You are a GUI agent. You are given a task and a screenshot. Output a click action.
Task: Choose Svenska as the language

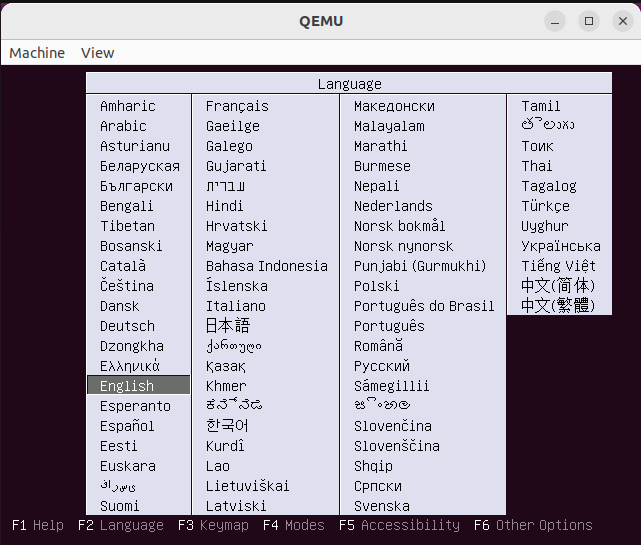[x=381, y=506]
